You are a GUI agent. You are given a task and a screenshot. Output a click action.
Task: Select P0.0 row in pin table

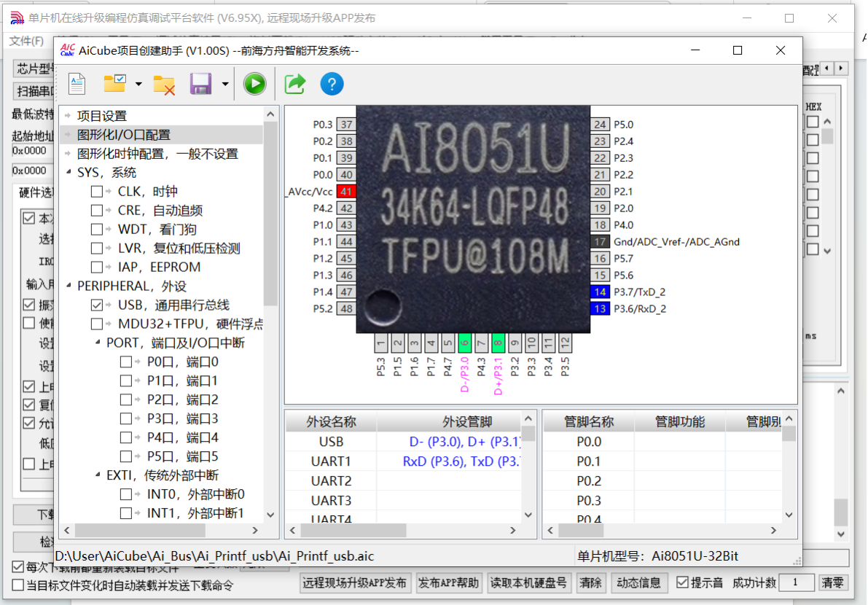click(x=662, y=442)
